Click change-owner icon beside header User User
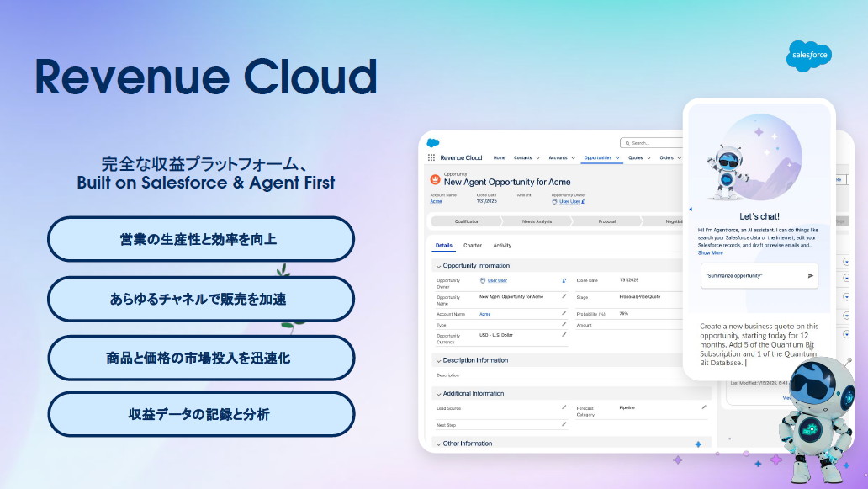The width and height of the screenshot is (868, 489). pos(583,202)
